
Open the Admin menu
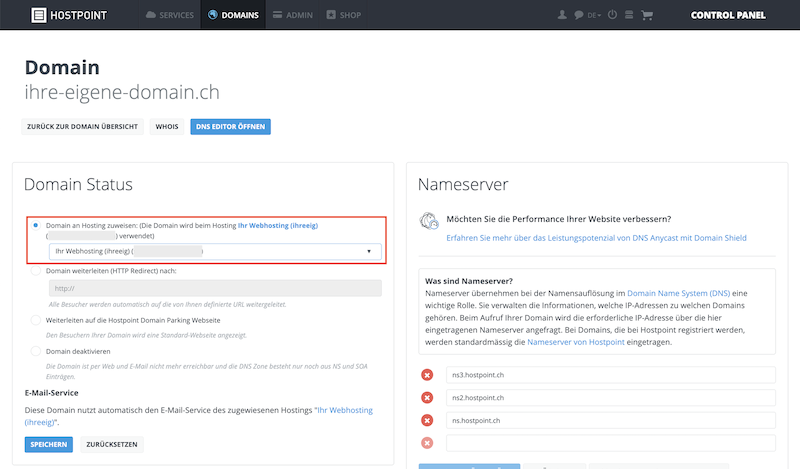[x=292, y=15]
